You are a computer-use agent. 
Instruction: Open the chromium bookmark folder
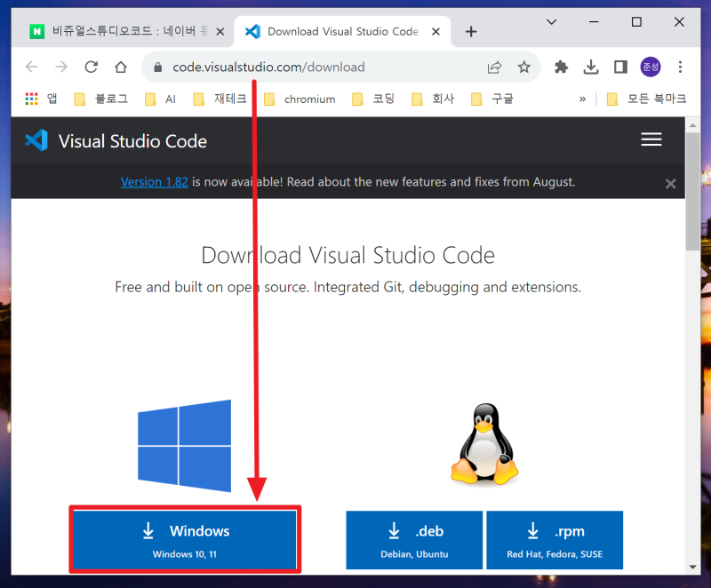300,99
